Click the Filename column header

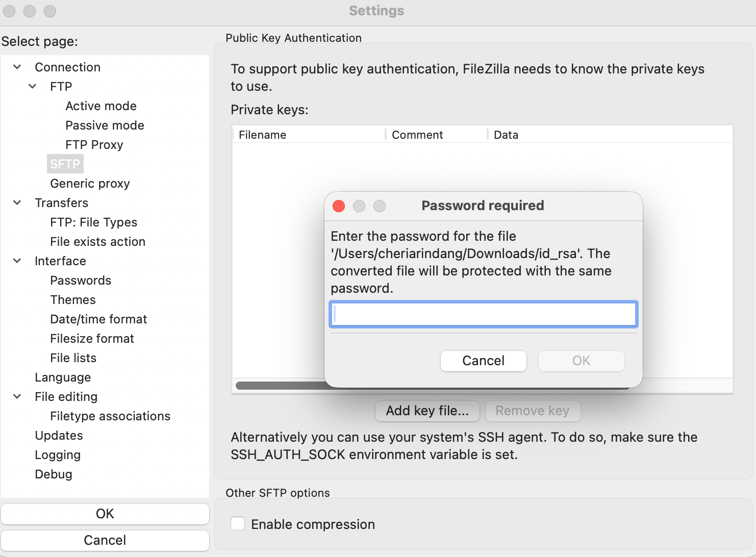coord(263,135)
